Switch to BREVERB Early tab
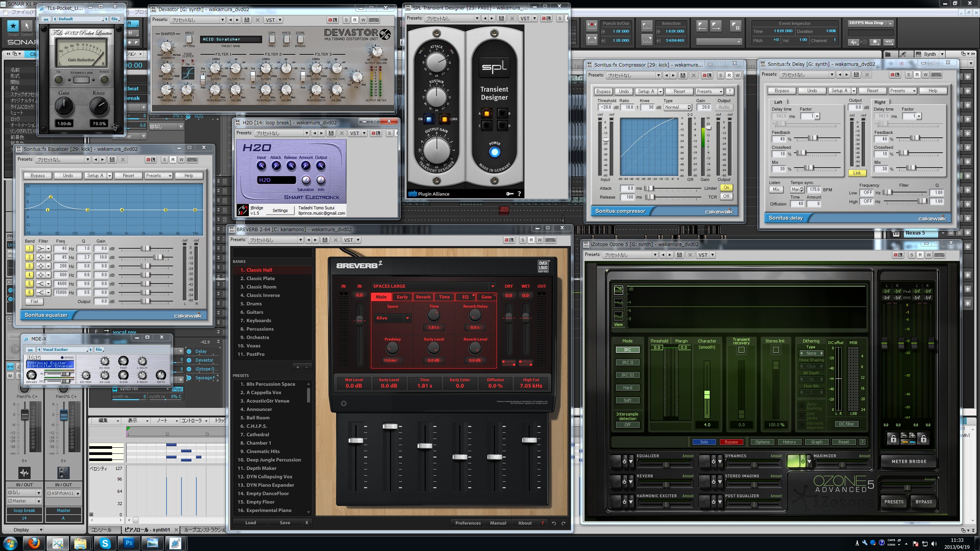 pyautogui.click(x=402, y=297)
